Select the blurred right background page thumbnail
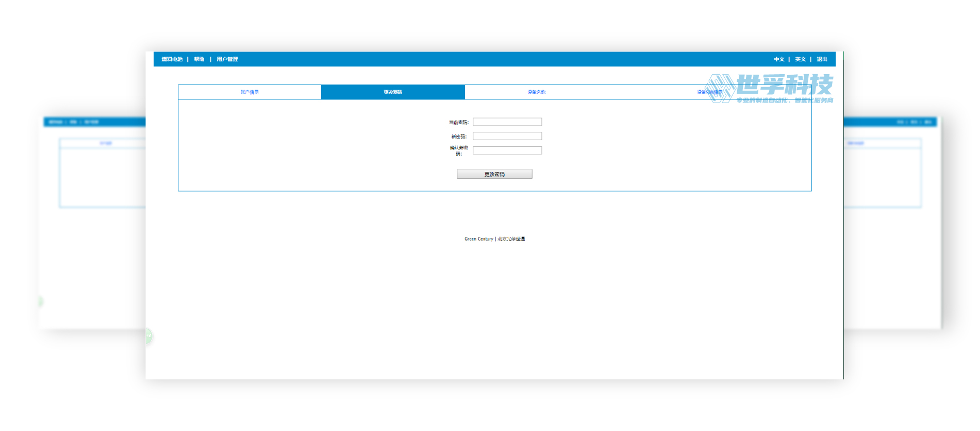The image size is (980, 431). [892, 221]
